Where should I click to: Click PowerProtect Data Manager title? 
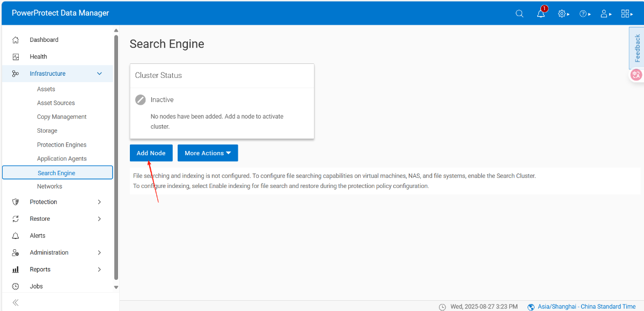tap(60, 13)
